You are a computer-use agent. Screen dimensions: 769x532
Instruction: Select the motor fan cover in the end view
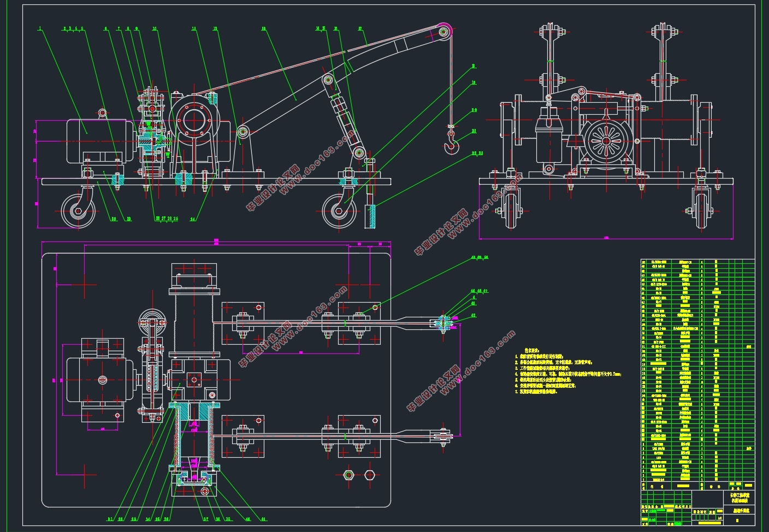point(606,141)
